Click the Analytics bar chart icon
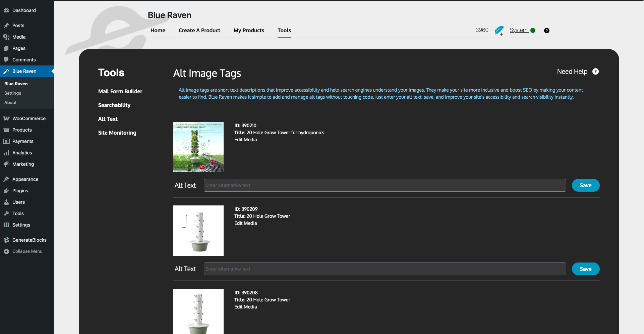The height and width of the screenshot is (334, 644). point(6,153)
